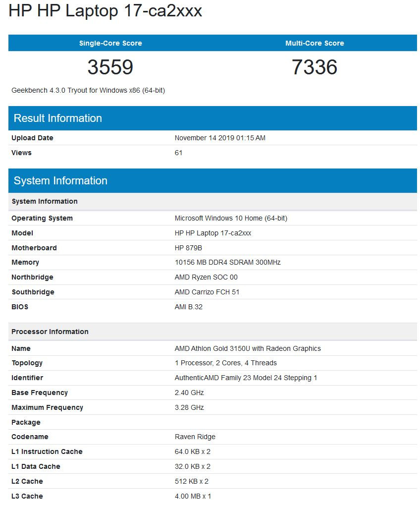Select 10156 MB DDR4 SDRAM 300MHz value
420x508 pixels.
228,262
